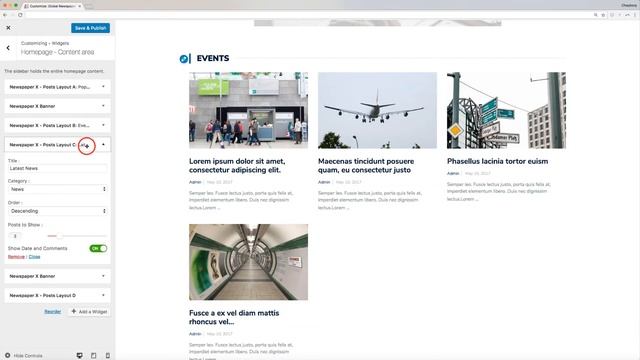The image size is (640, 360).
Task: Open the Category dropdown showing News
Action: point(58,189)
